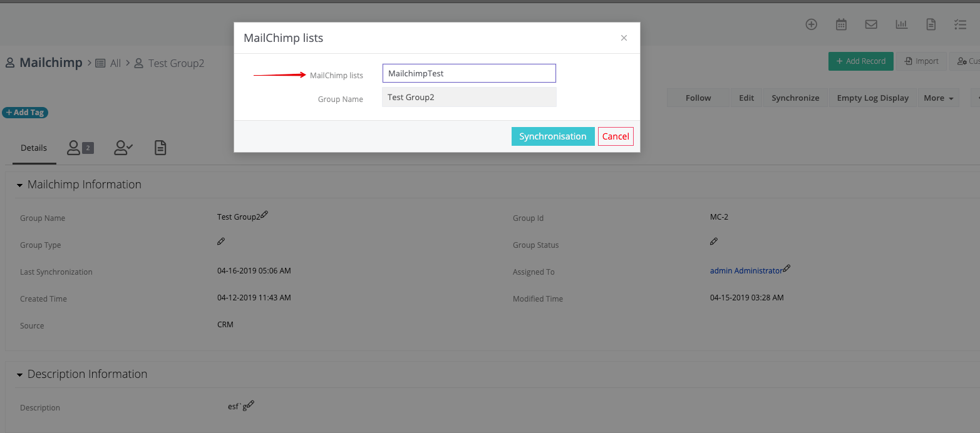Open the calendar icon in top toolbar
The height and width of the screenshot is (433, 980).
[841, 24]
